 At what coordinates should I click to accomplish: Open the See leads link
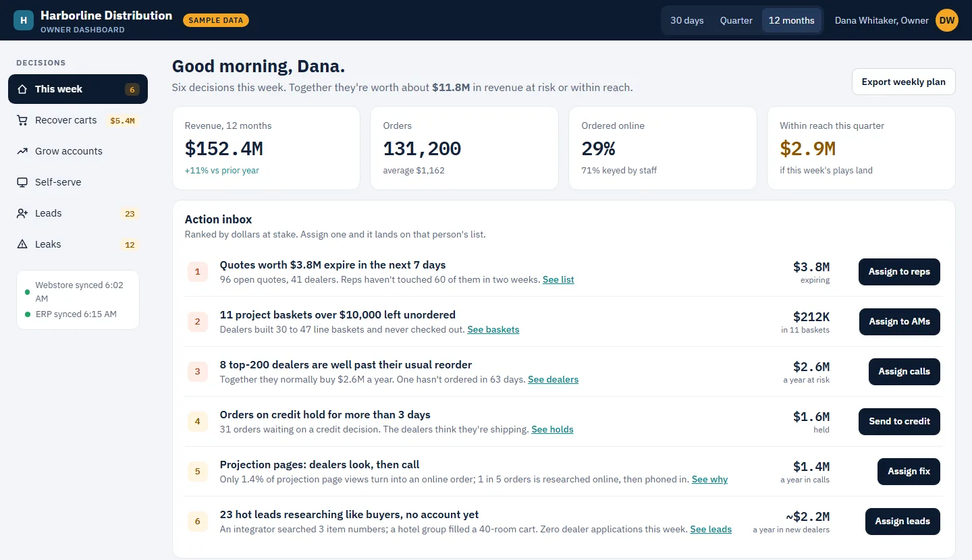(711, 529)
